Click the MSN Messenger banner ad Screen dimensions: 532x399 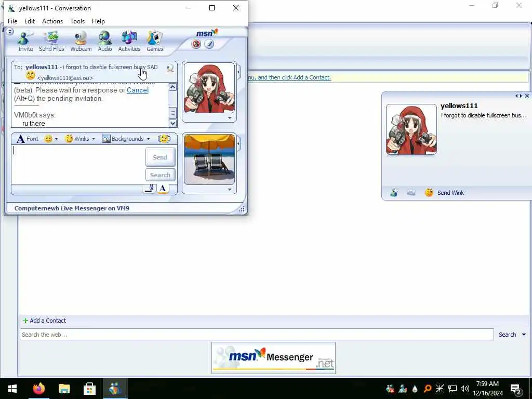click(273, 358)
